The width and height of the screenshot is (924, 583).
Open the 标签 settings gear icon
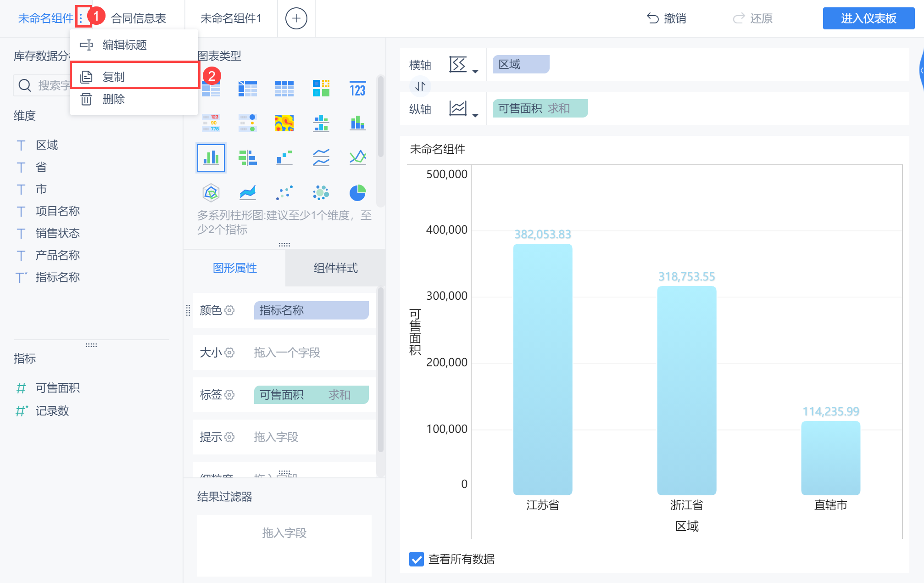229,395
